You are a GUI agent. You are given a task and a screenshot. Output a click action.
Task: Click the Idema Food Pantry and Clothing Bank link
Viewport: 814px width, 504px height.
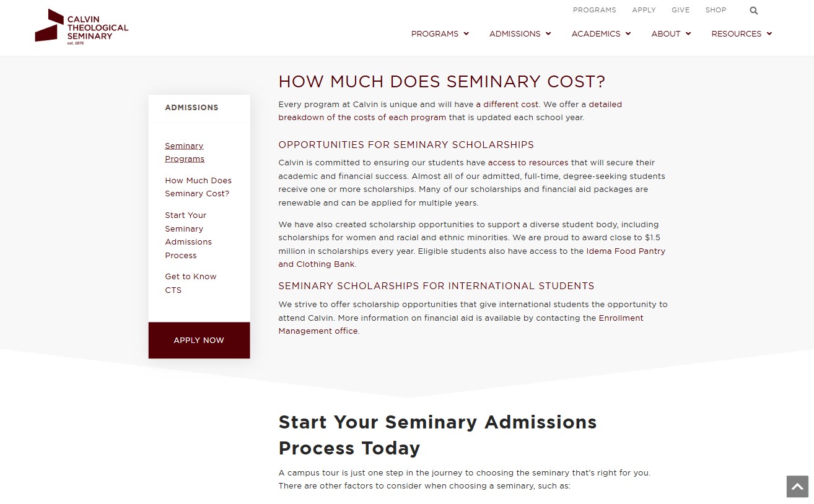(x=626, y=251)
